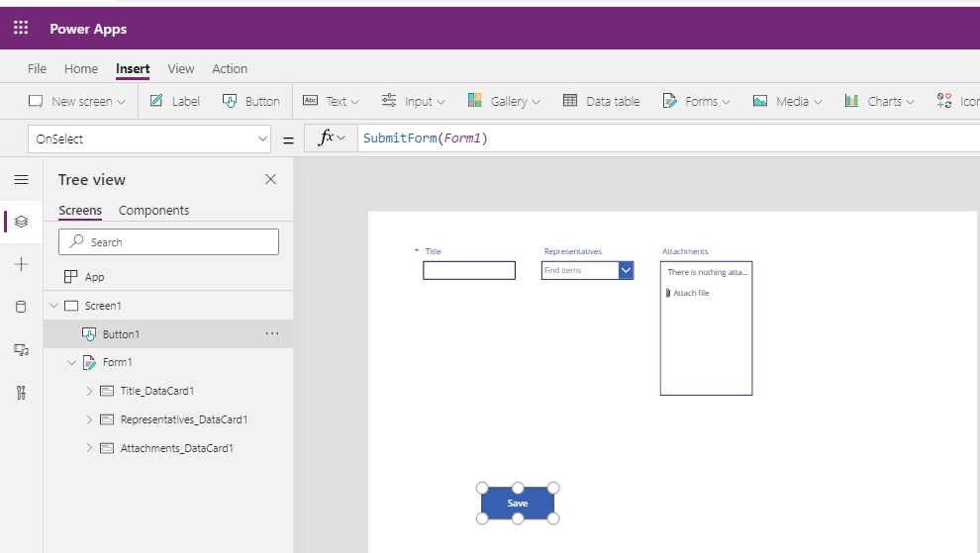The width and height of the screenshot is (980, 553).
Task: Select the Tree view layers icon
Action: tap(21, 222)
